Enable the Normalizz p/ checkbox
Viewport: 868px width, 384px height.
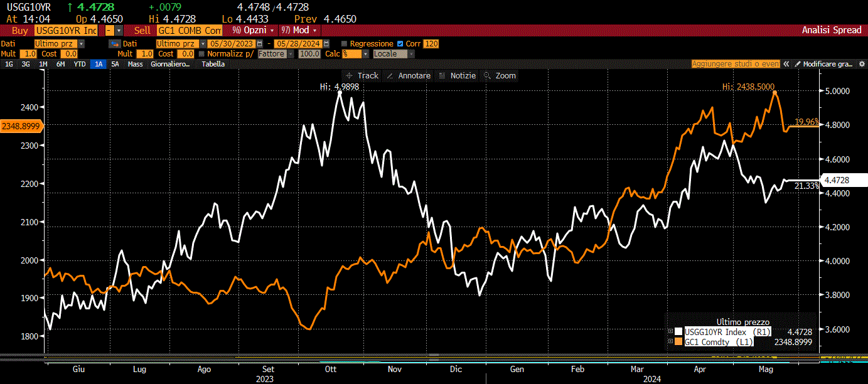201,54
